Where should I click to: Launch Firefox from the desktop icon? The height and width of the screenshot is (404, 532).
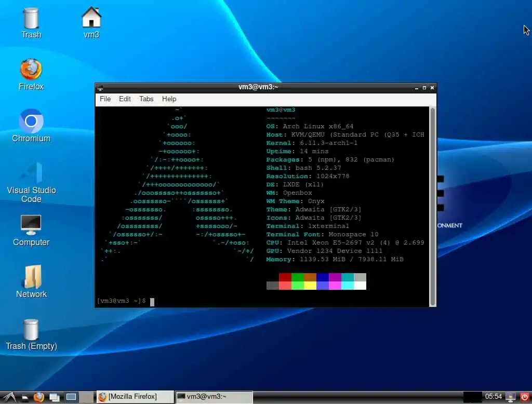31,74
